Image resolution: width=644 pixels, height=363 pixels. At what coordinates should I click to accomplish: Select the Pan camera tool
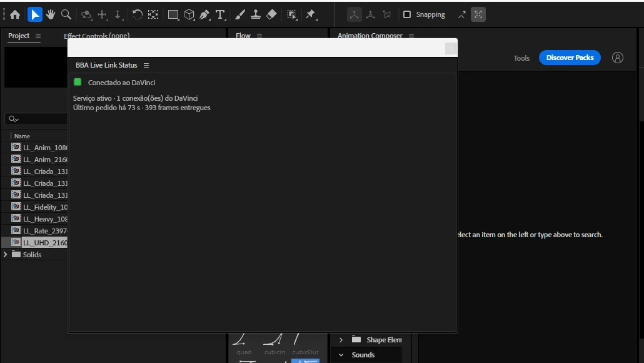pos(103,15)
